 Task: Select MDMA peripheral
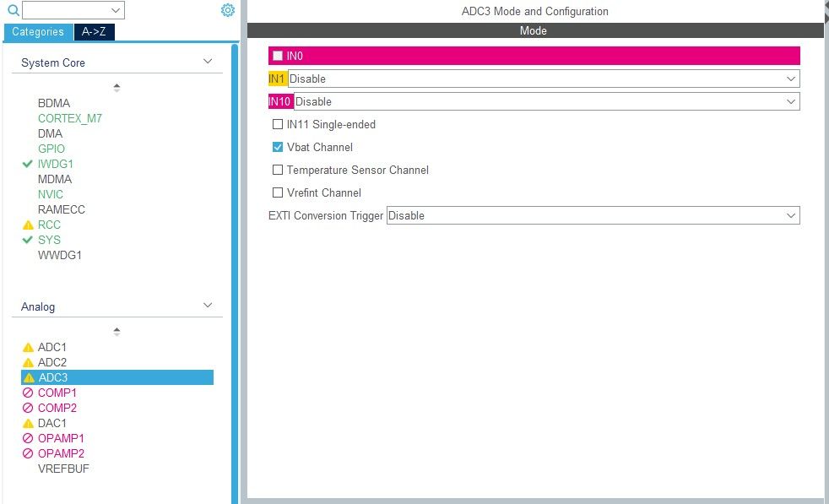[55, 179]
